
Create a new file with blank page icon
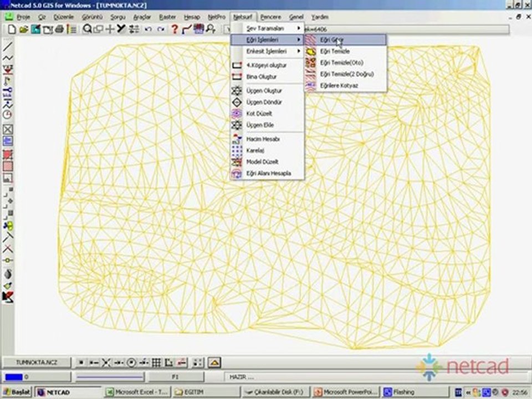pos(12,29)
